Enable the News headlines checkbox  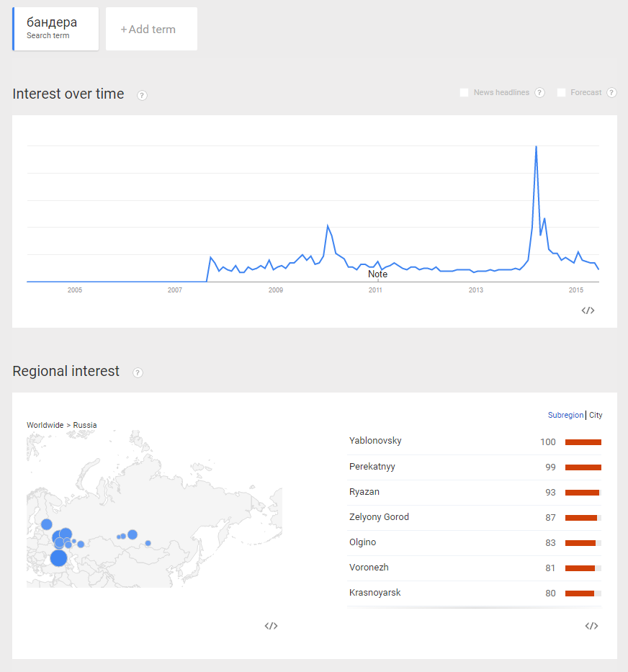pos(464,93)
